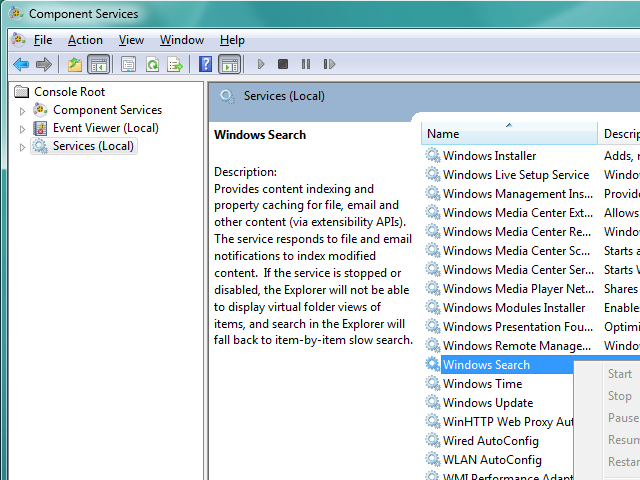640x480 pixels.
Task: Click Stop Service square icon
Action: pyautogui.click(x=283, y=64)
